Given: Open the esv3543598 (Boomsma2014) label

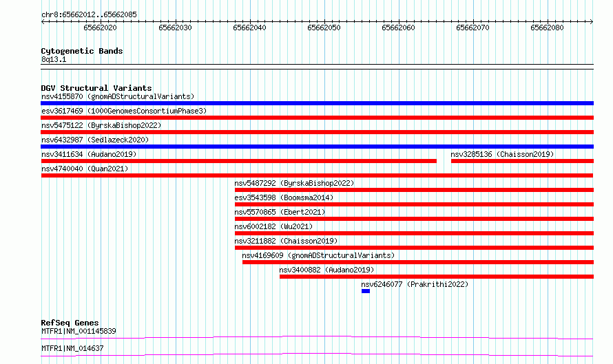Looking at the screenshot, I should [284, 197].
